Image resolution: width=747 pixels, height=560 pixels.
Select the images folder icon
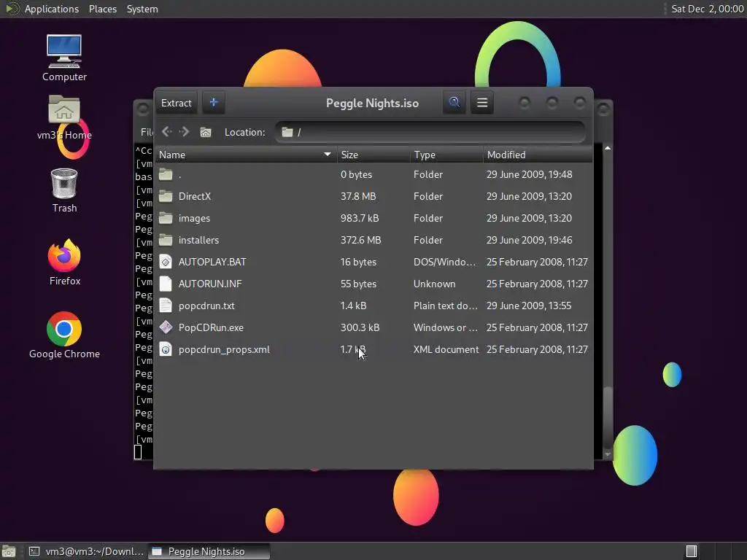[166, 218]
